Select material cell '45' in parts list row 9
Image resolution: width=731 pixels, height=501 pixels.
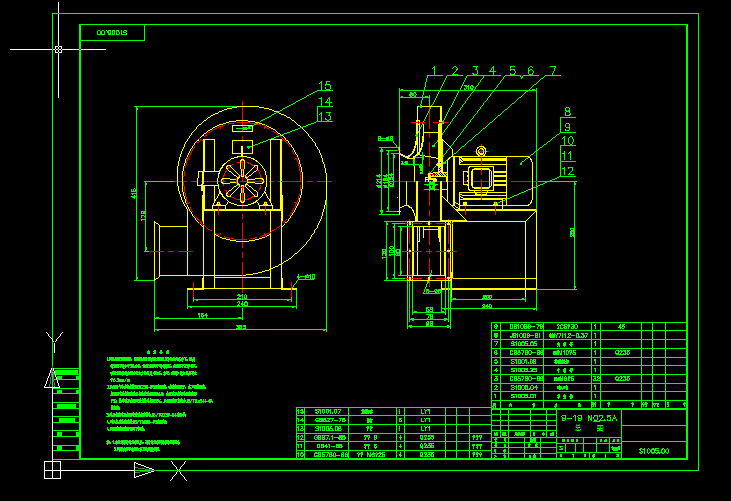(621, 327)
